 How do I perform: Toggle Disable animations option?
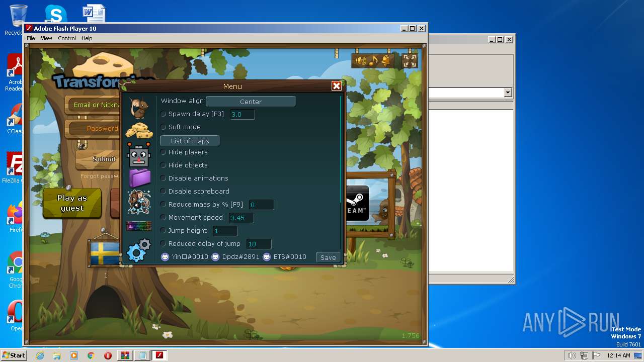(x=164, y=178)
